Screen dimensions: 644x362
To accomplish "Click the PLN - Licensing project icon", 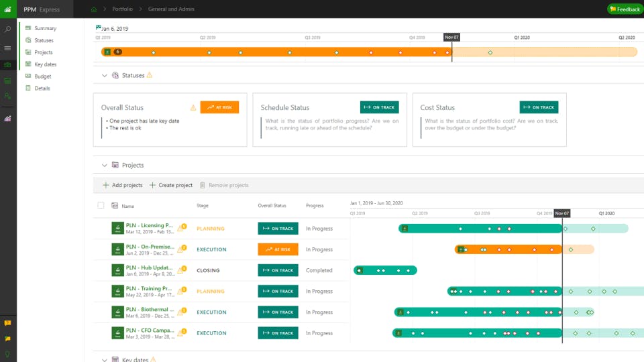I will click(118, 228).
